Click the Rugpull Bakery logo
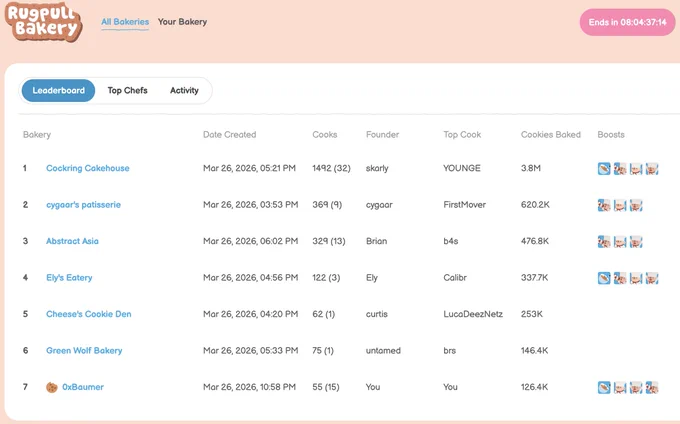680x424 pixels. (x=43, y=22)
